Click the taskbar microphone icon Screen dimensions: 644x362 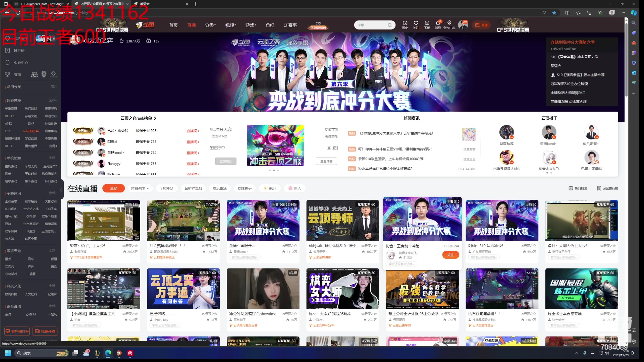coord(585,353)
